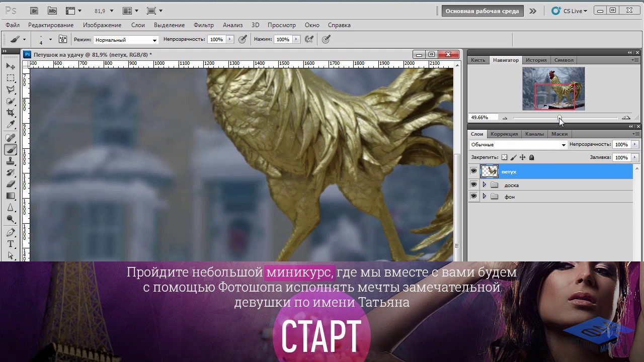Open the brush preset picker arrow
This screenshot has height=362, width=644.
[x=50, y=39]
